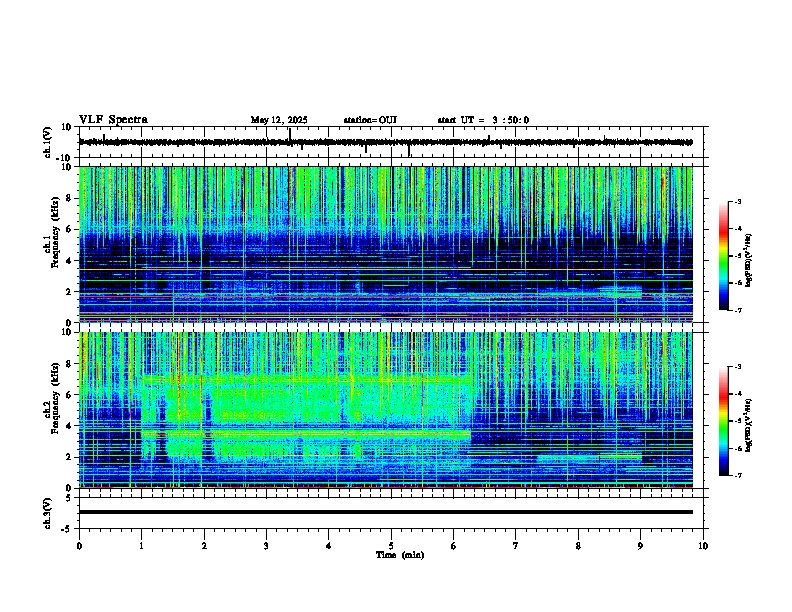
Task: Click the ch.2 color scale bar
Action: tap(724, 421)
